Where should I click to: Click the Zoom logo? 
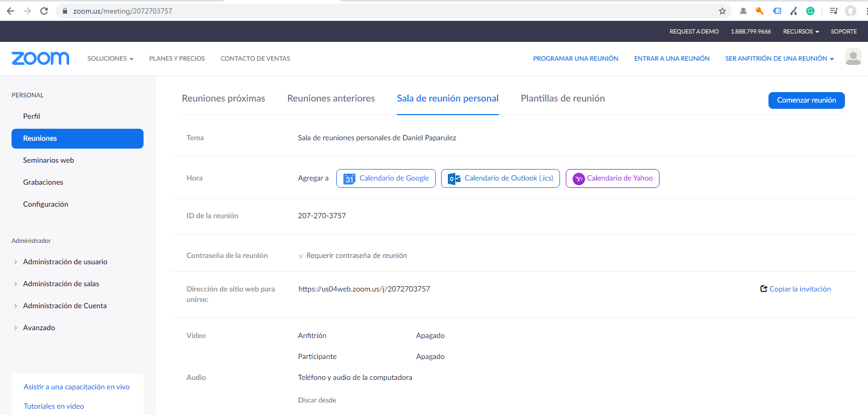pyautogui.click(x=40, y=58)
